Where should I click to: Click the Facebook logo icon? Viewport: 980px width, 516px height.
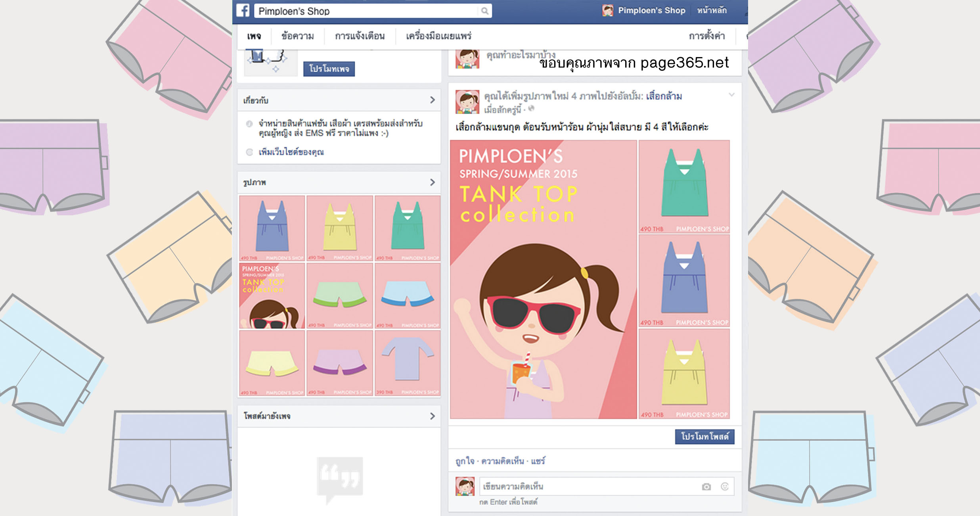pos(243,10)
